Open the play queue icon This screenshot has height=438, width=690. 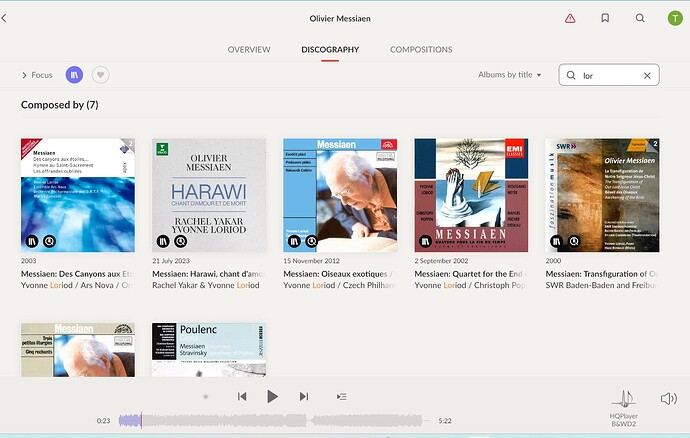[x=342, y=397]
